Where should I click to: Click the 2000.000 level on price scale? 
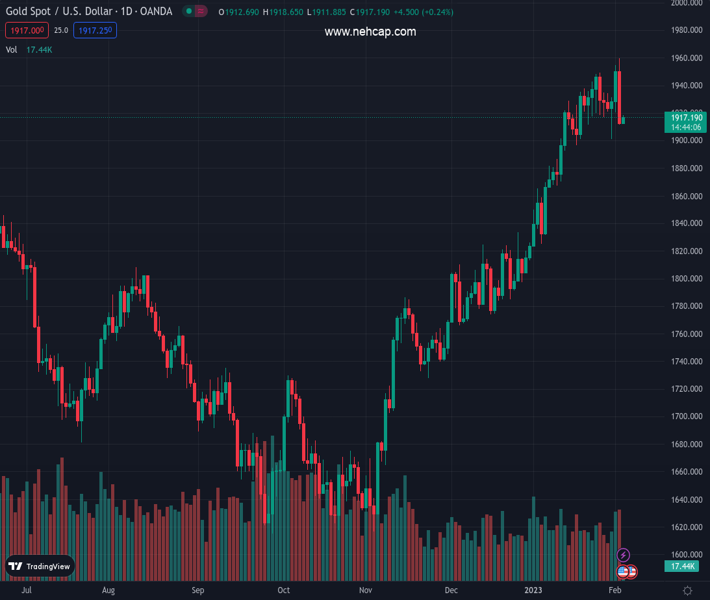(685, 3)
